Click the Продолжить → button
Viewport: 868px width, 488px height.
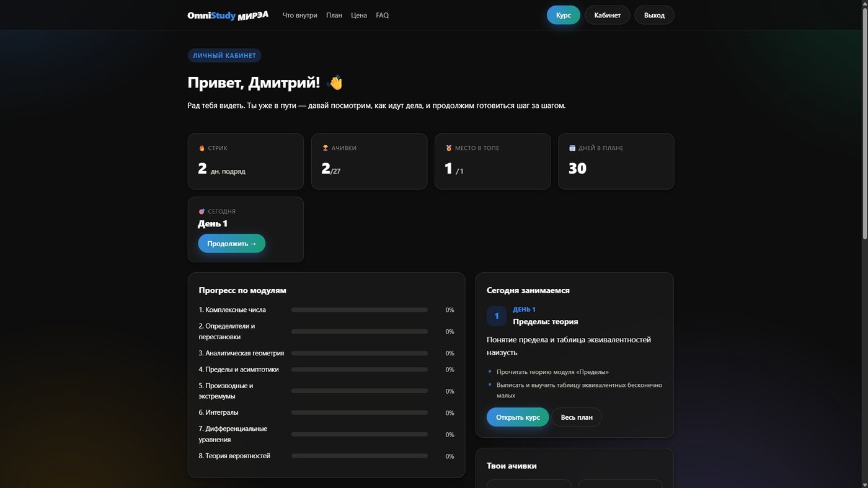pyautogui.click(x=232, y=244)
